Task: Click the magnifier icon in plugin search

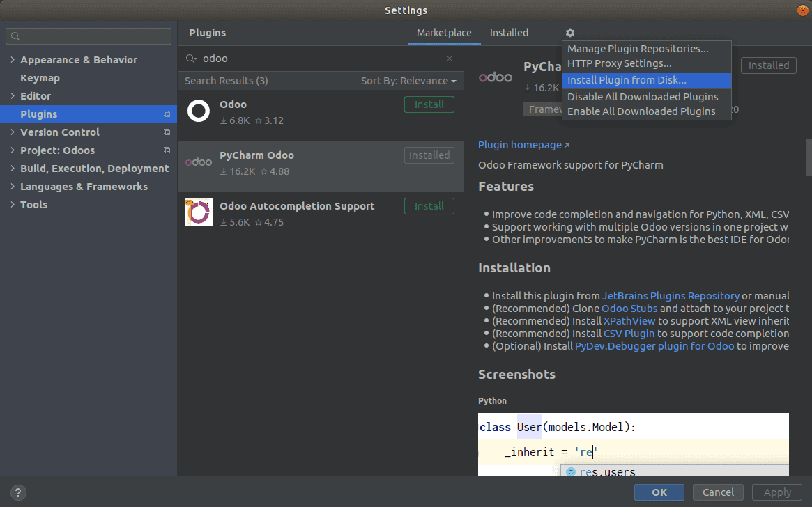Action: [x=191, y=58]
